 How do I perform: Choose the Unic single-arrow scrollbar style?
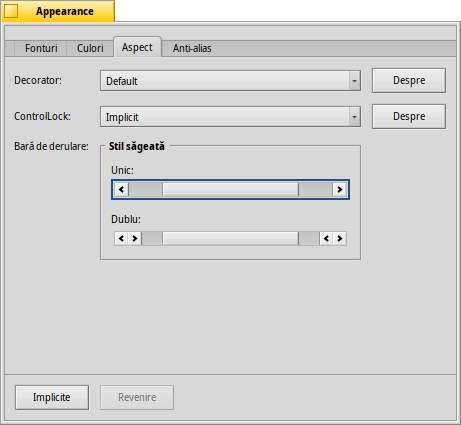tap(230, 190)
